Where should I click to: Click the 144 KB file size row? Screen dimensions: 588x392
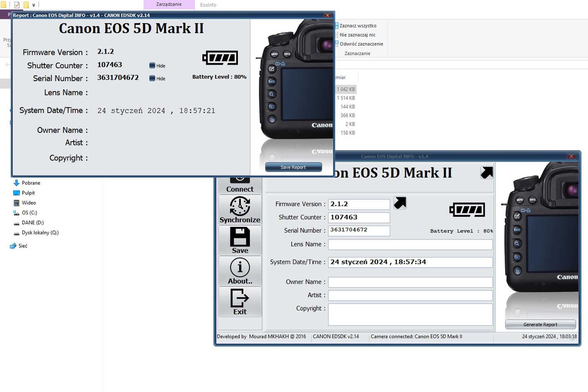[x=347, y=107]
